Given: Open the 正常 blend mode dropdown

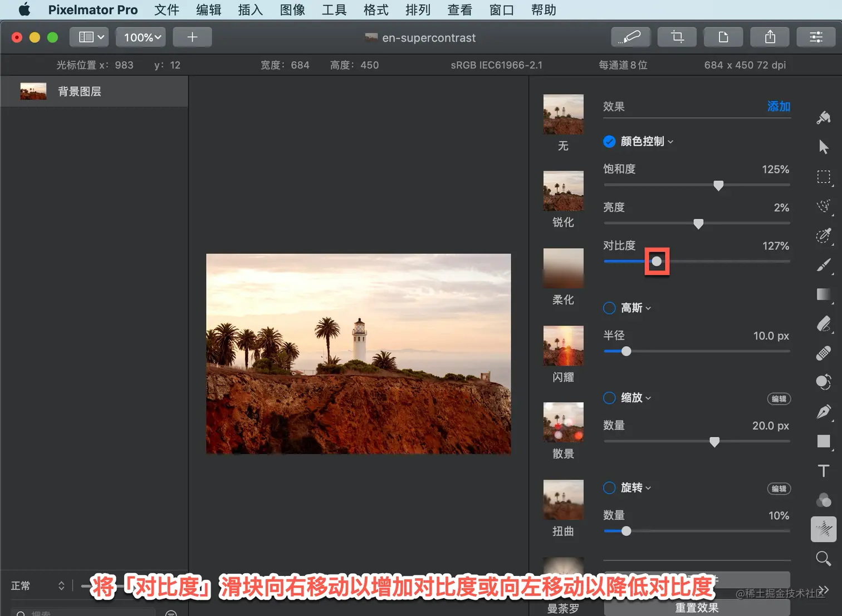Looking at the screenshot, I should 38,586.
